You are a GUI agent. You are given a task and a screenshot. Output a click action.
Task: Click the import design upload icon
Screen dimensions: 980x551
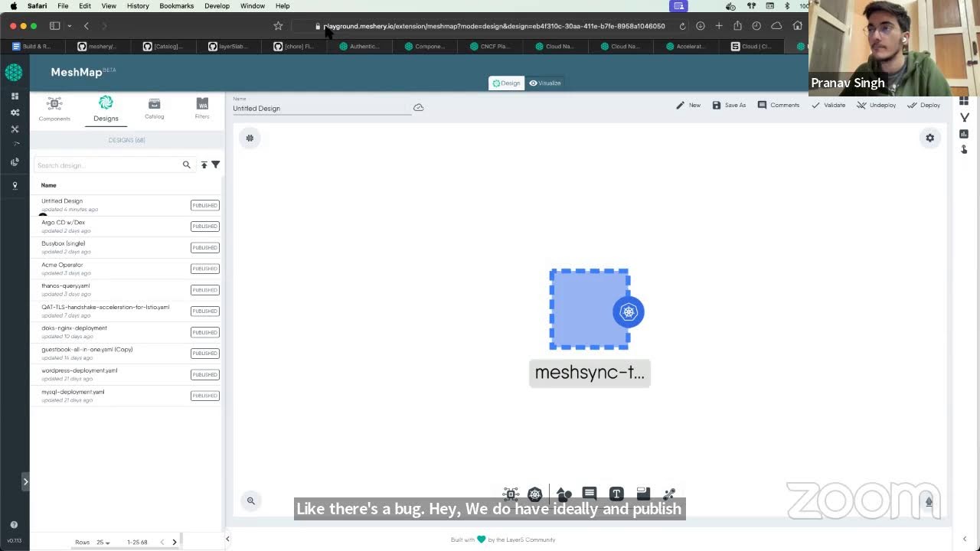point(204,165)
